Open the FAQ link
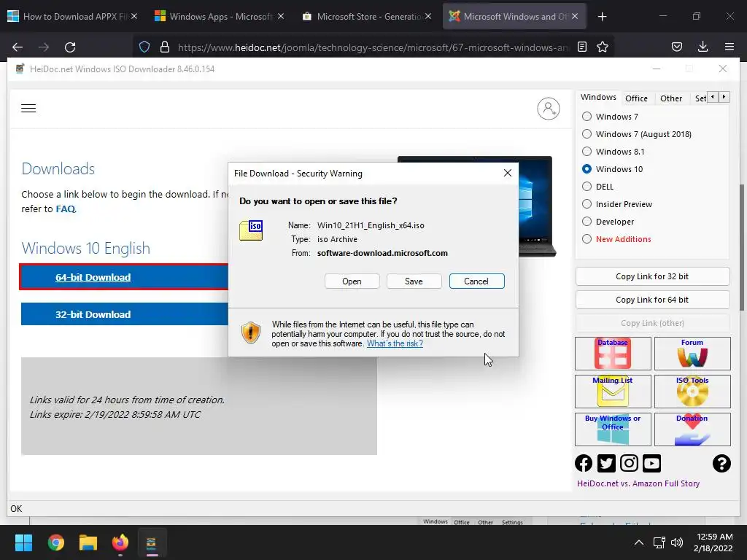 66,209
